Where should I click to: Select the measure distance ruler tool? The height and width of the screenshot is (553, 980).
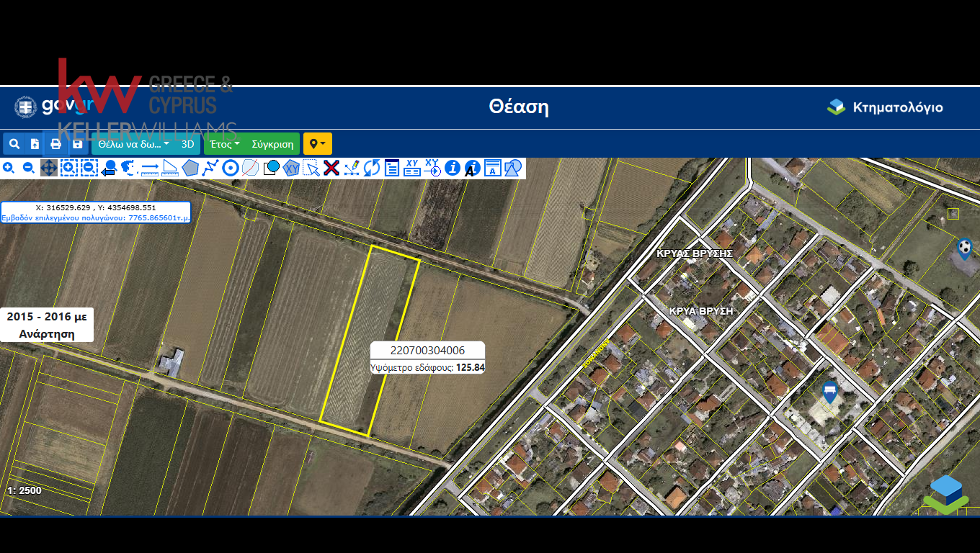150,168
